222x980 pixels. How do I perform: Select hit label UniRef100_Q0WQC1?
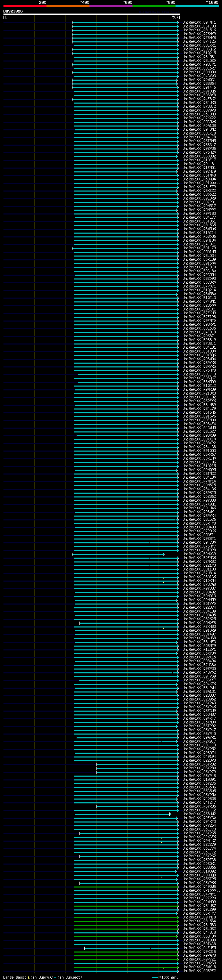(199, 80)
